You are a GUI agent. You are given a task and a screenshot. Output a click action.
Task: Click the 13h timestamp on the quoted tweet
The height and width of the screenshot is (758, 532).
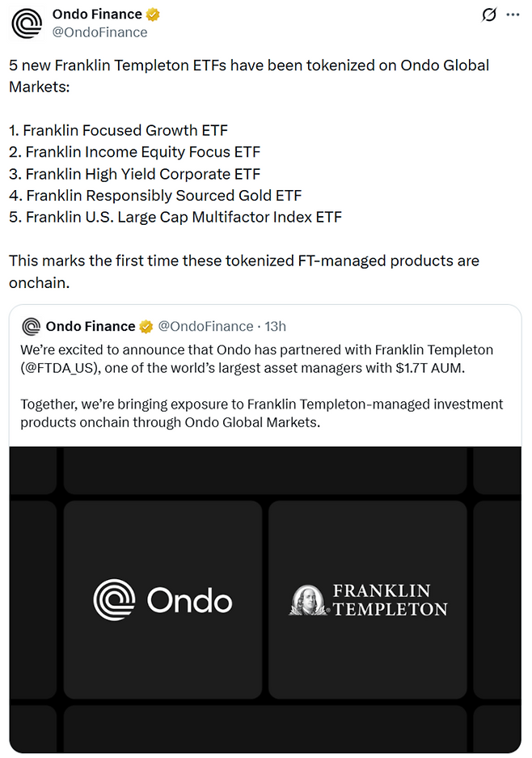pyautogui.click(x=275, y=326)
